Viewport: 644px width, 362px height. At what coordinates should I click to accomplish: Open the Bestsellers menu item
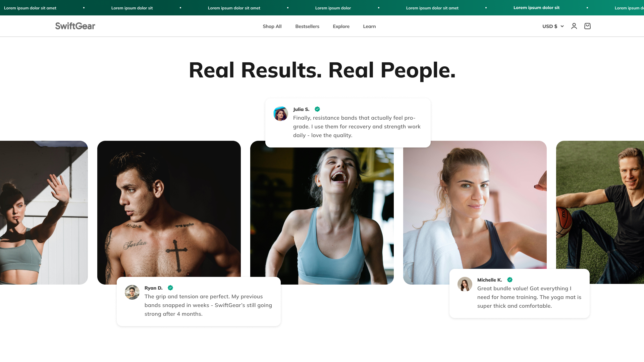307,26
